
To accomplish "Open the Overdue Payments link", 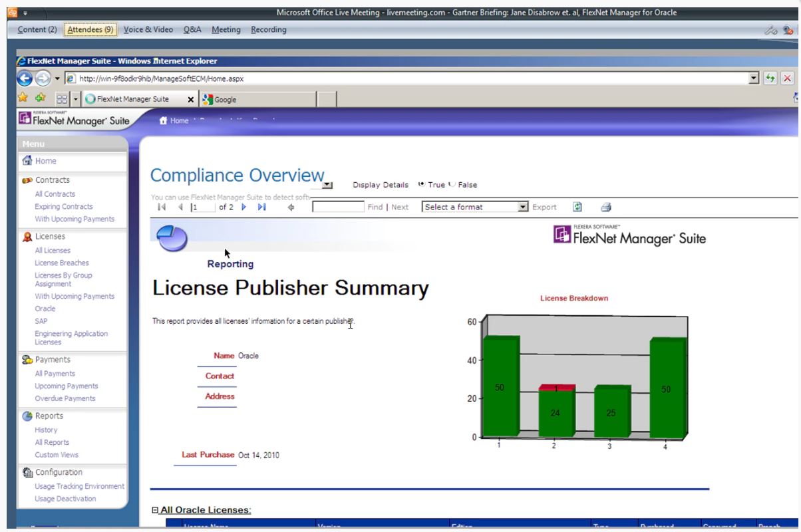I will 65,398.
